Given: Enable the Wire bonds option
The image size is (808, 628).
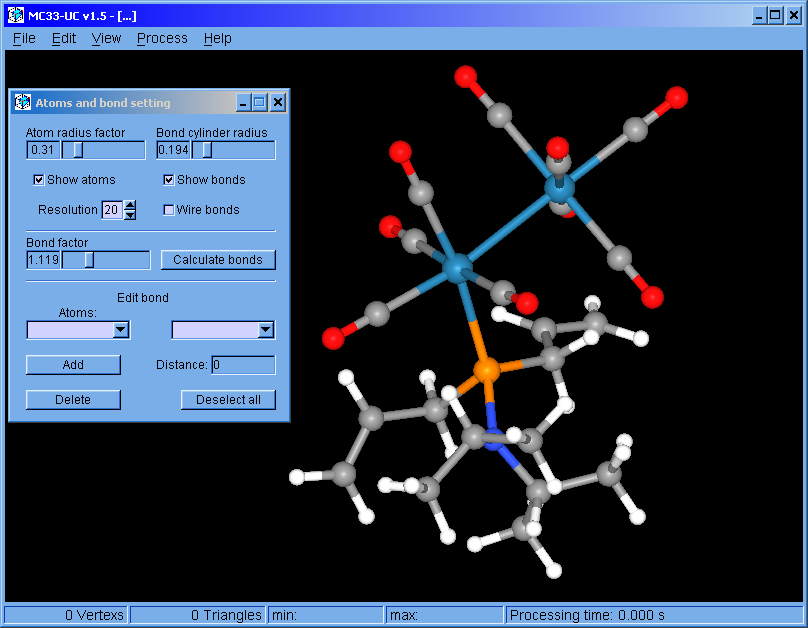Looking at the screenshot, I should [x=169, y=210].
